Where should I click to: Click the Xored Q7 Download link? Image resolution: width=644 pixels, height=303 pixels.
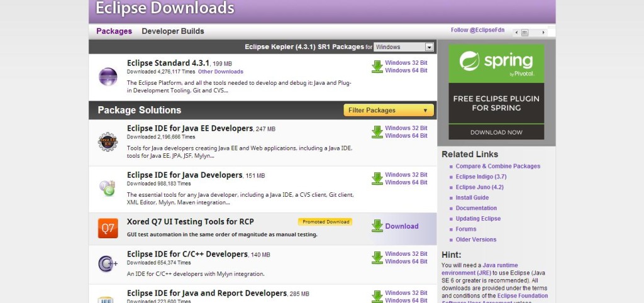click(402, 226)
